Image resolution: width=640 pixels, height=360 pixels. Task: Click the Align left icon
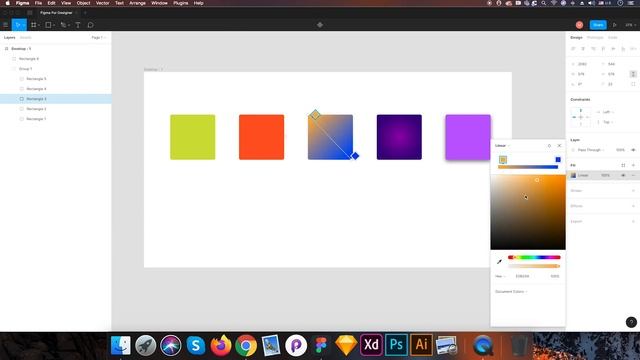pos(573,49)
